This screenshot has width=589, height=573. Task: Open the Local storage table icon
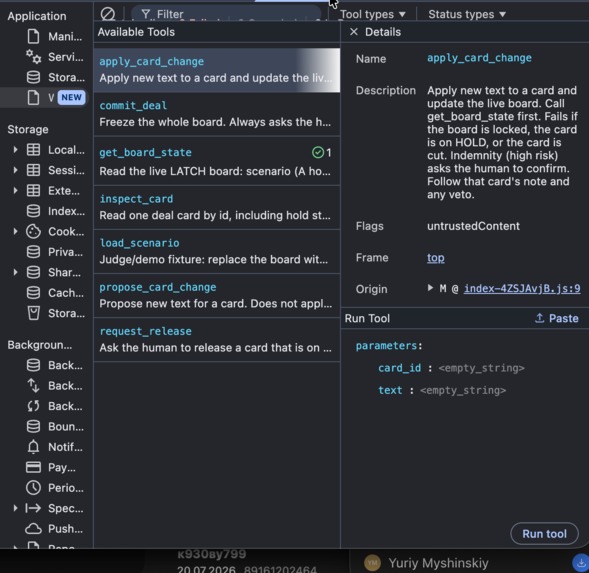(33, 150)
